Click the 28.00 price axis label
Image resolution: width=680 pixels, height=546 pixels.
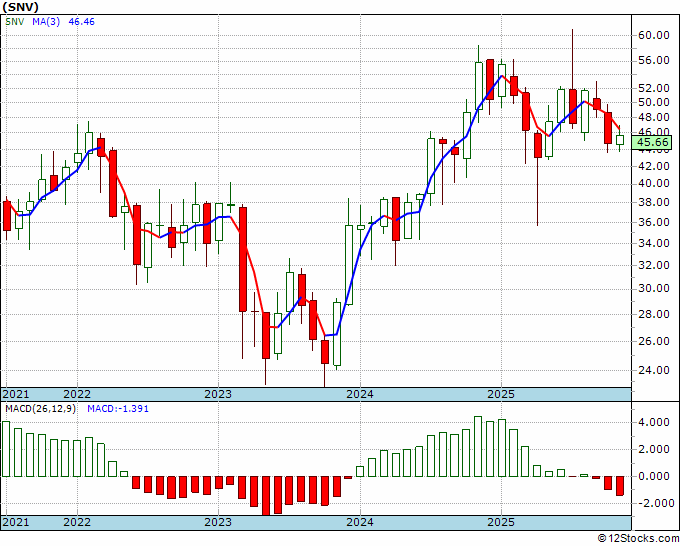654,314
